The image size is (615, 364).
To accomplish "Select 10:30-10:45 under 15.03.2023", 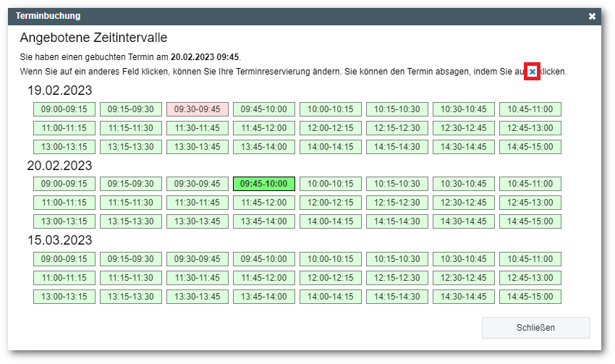I will 464,259.
